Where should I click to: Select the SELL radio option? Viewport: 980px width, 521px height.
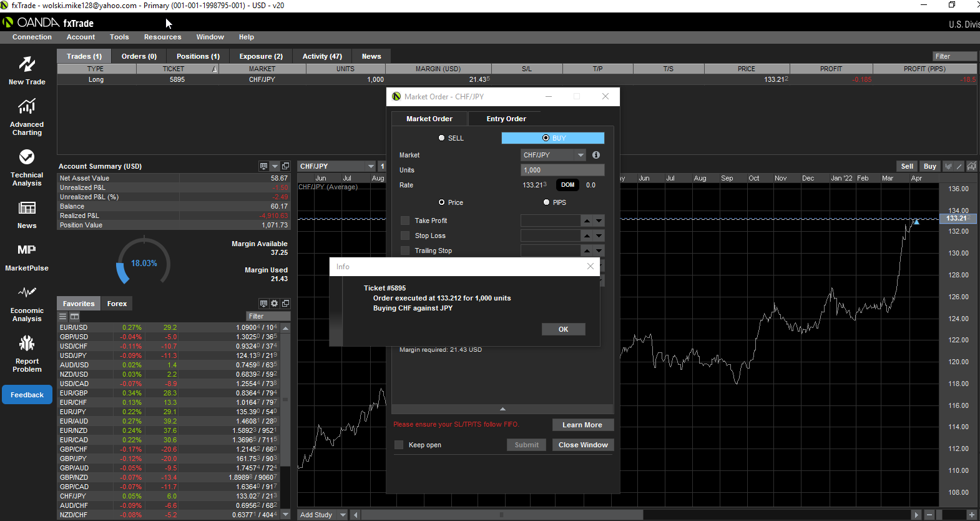point(442,138)
